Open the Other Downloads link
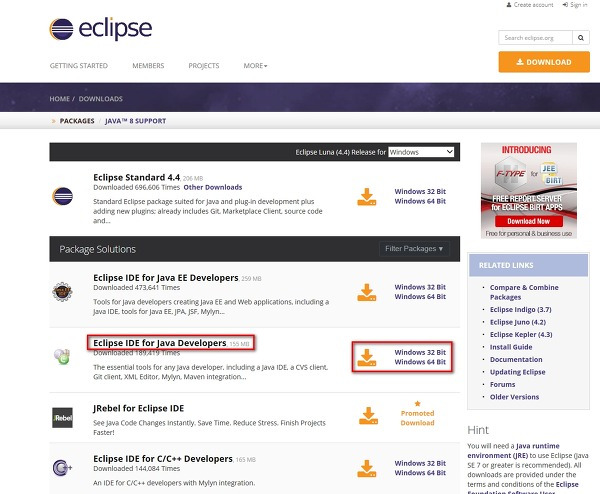The image size is (600, 494). click(x=213, y=187)
